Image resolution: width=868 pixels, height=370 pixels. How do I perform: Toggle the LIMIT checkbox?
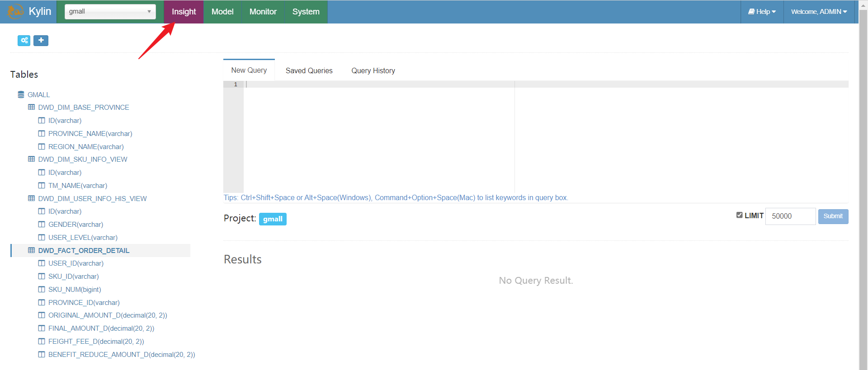pos(740,215)
